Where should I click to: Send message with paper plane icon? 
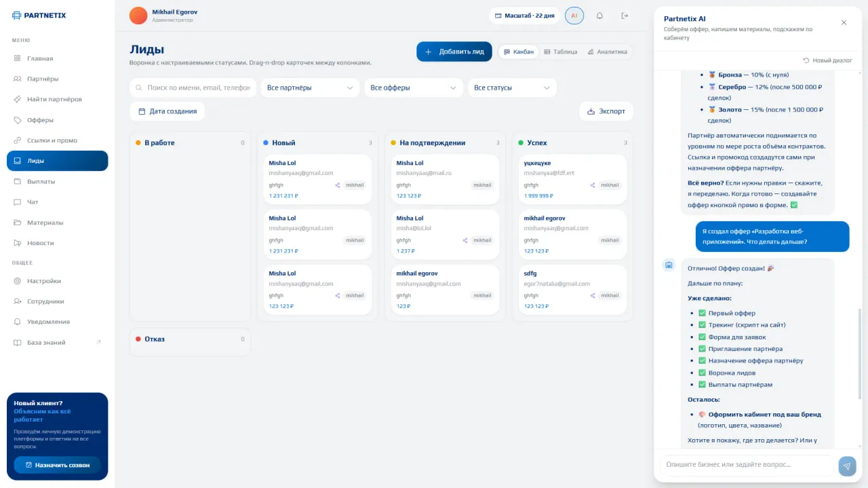coord(847,466)
